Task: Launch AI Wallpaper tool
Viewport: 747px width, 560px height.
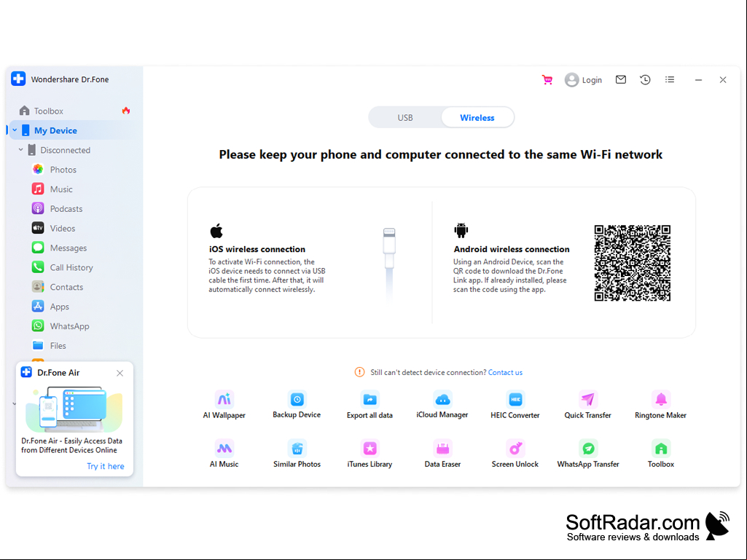Action: 224,405
